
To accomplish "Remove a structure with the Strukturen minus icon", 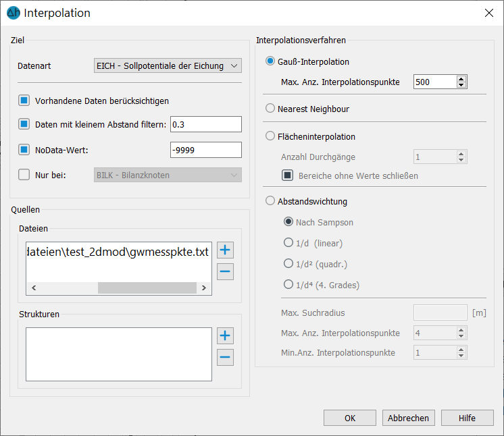I will (x=225, y=357).
